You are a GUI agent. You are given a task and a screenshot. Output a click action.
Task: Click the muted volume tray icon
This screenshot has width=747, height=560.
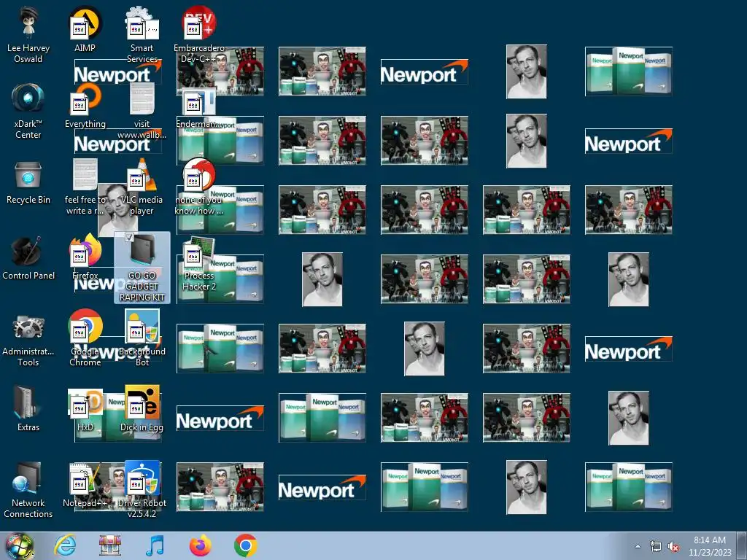point(673,547)
